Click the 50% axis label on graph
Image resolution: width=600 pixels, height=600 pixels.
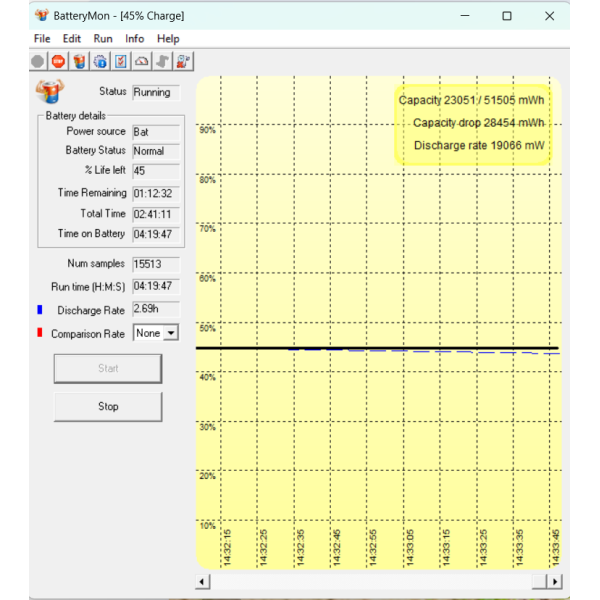[x=207, y=328]
